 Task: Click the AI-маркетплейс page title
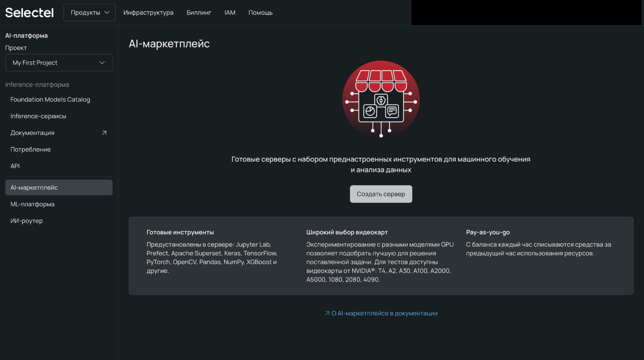click(x=169, y=43)
